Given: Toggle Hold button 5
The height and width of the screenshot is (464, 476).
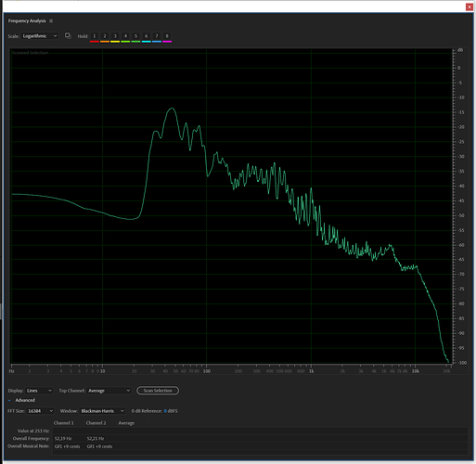Looking at the screenshot, I should point(135,36).
